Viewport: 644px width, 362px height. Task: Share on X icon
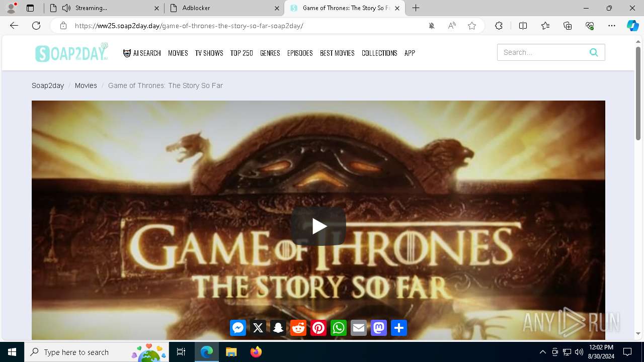point(258,328)
